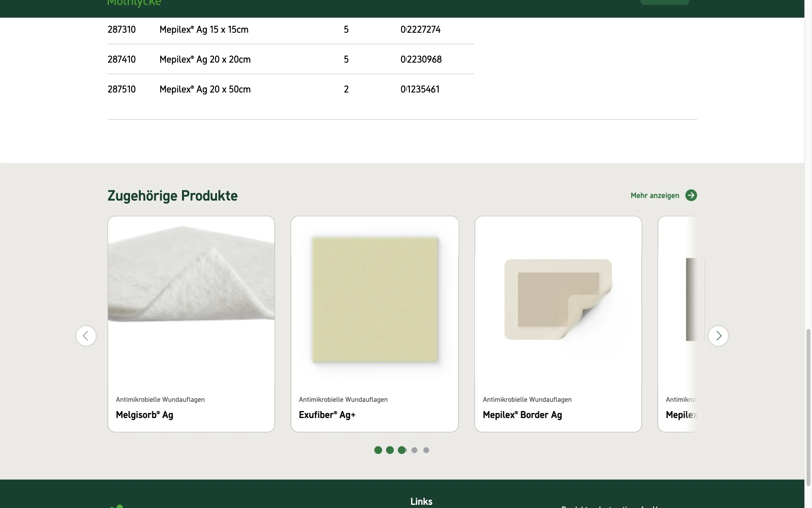Click quantity 2 in 20 x 50cm row
812x508 pixels.
pyautogui.click(x=346, y=89)
